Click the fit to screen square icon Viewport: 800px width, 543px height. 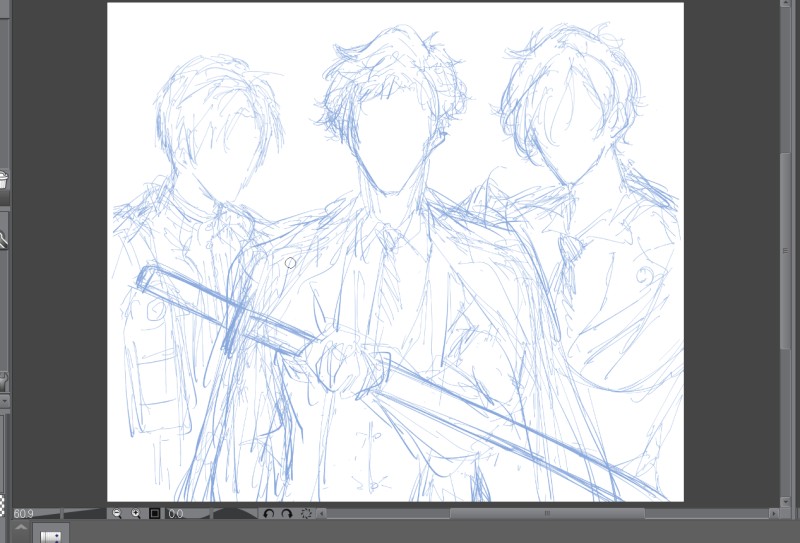155,513
